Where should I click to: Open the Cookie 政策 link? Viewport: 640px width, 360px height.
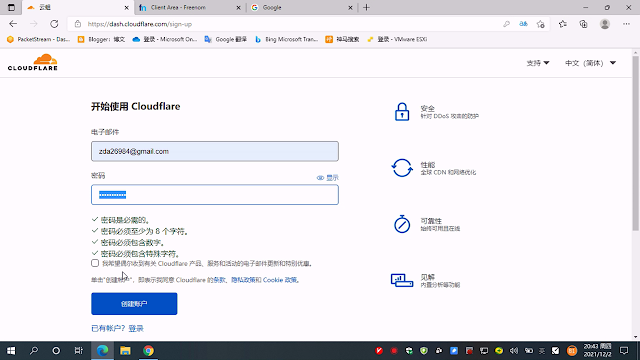280,280
